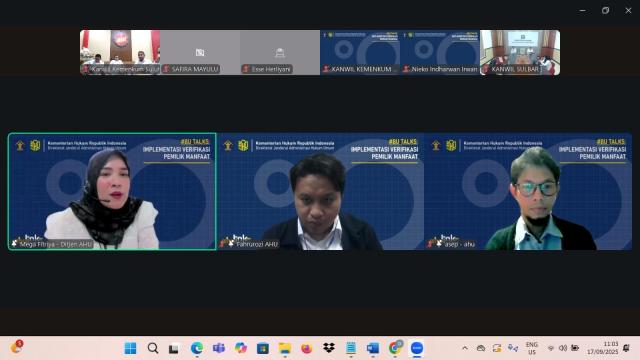Launch Firefox from the taskbar

[x=307, y=348]
